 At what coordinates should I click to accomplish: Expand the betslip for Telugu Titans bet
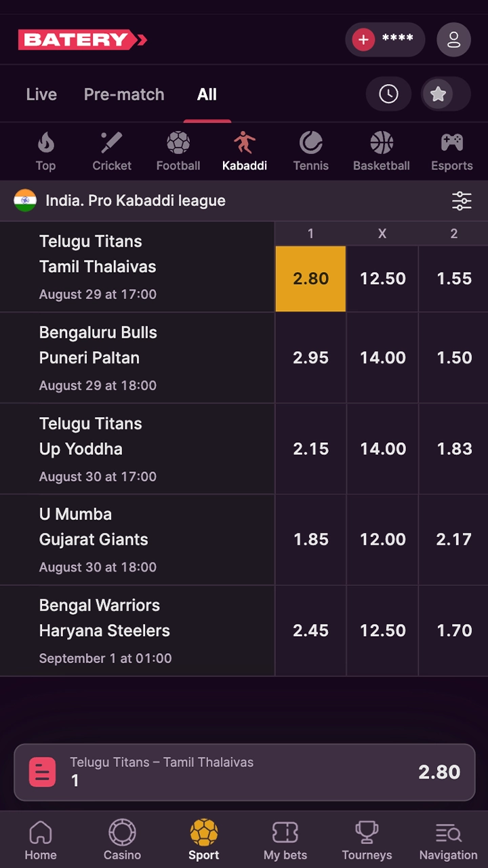244,772
